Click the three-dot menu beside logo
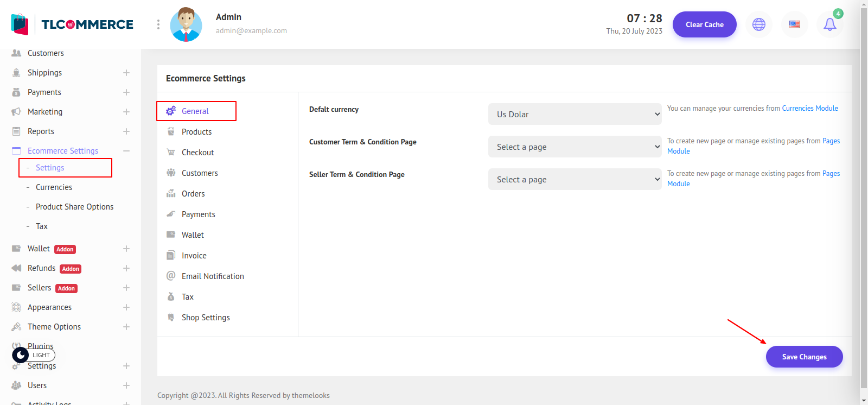Viewport: 868px width, 405px height. [x=158, y=24]
